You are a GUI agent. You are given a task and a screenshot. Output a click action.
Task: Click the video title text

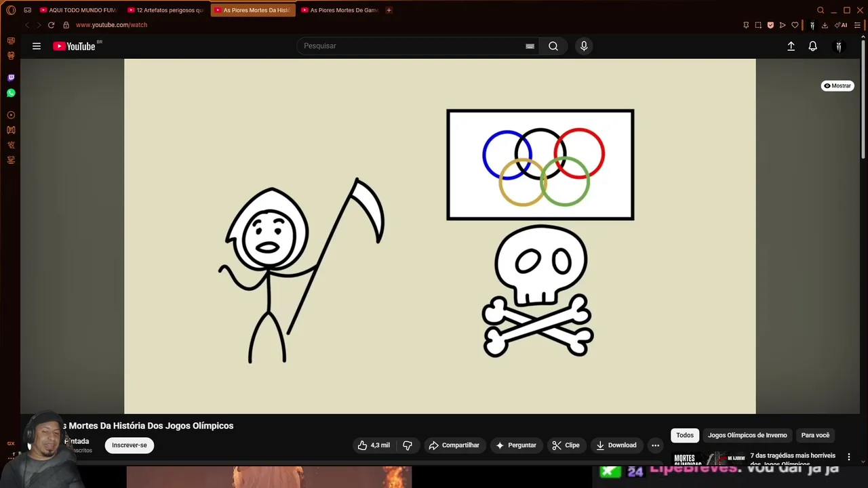(148, 426)
